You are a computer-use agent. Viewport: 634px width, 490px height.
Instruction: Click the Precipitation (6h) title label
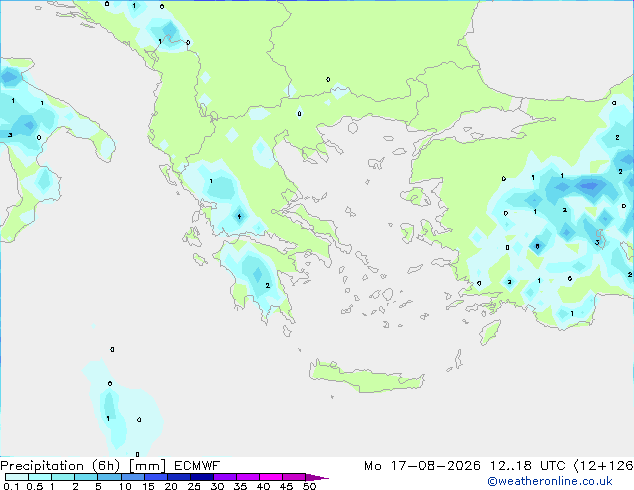(x=60, y=466)
